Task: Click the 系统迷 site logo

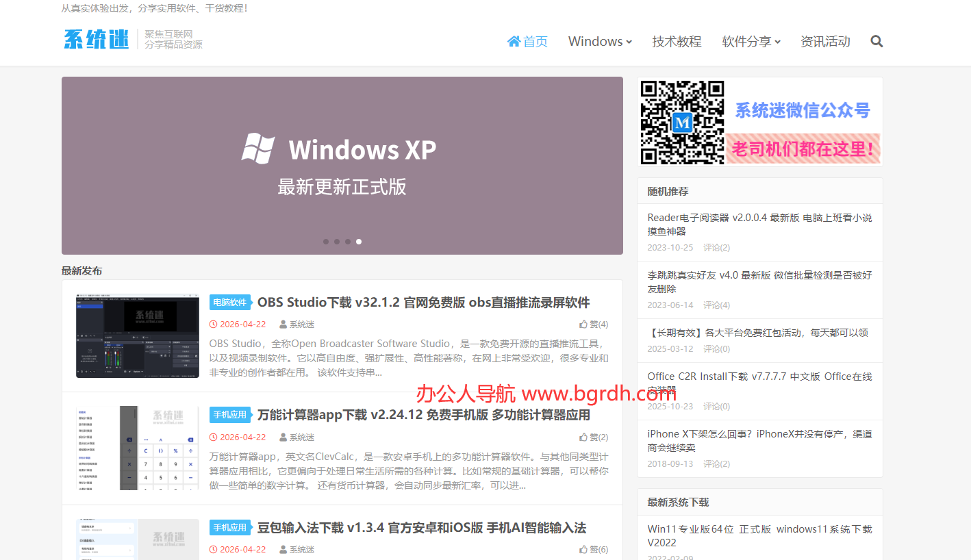Action: 96,39
